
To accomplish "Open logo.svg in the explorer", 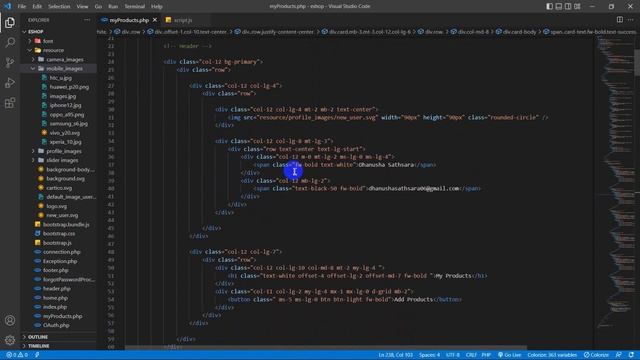I will pos(57,206).
